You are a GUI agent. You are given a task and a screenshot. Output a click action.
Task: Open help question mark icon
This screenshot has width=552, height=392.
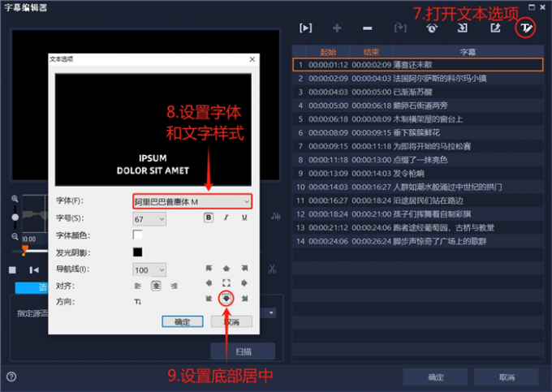(x=11, y=377)
